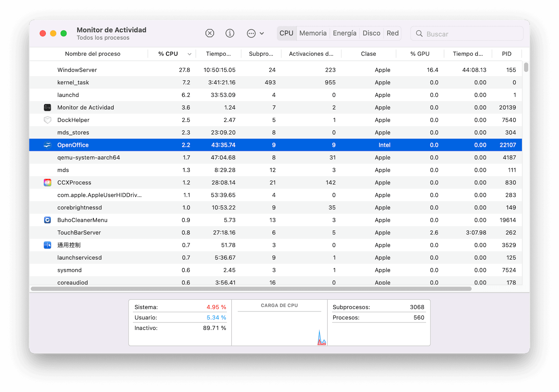
Task: Switch to the Red tab
Action: (x=393, y=33)
